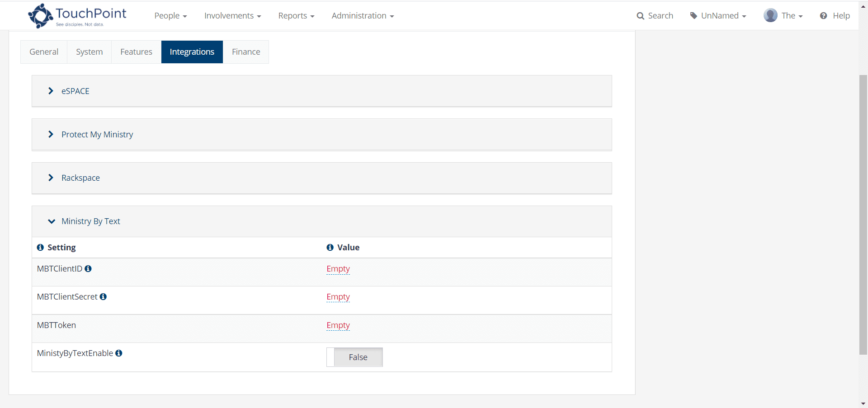Click the MBTToken setting name
868x408 pixels.
click(x=57, y=325)
